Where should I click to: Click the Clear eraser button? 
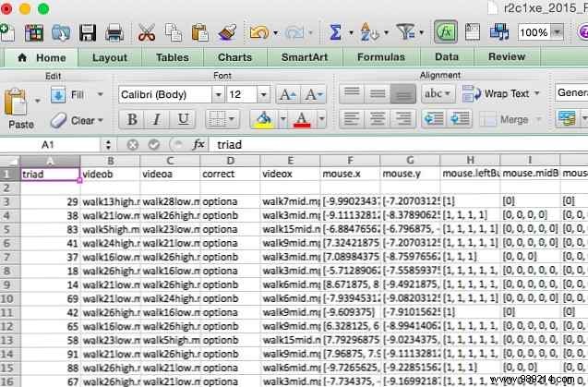pyautogui.click(x=72, y=121)
